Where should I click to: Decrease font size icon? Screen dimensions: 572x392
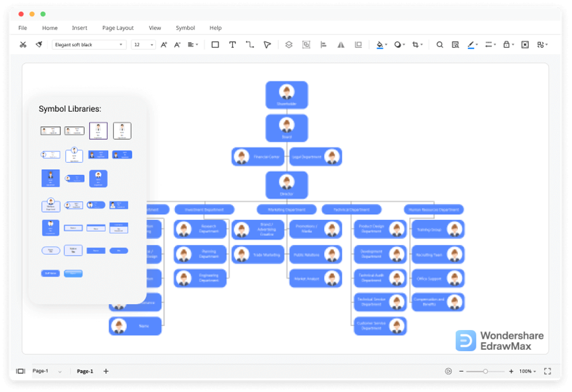[177, 44]
